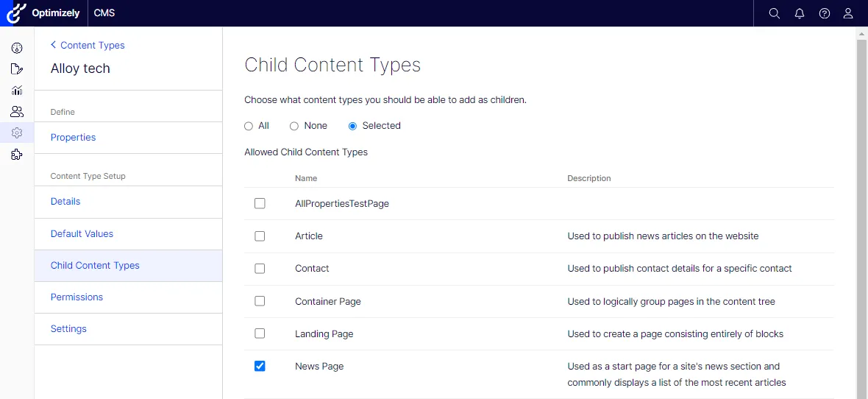The height and width of the screenshot is (399, 868).
Task: Click the Allowed Child Content Types label
Action: (x=306, y=152)
